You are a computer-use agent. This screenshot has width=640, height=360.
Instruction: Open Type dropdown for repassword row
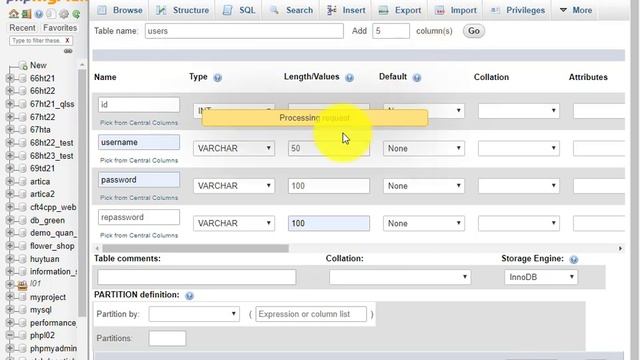pos(234,224)
